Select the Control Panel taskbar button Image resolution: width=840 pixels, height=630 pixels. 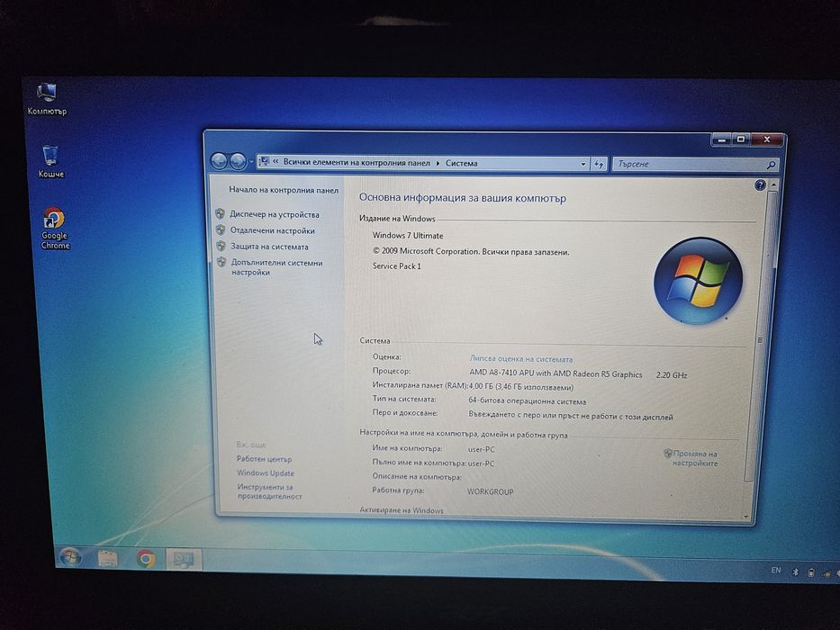(183, 560)
